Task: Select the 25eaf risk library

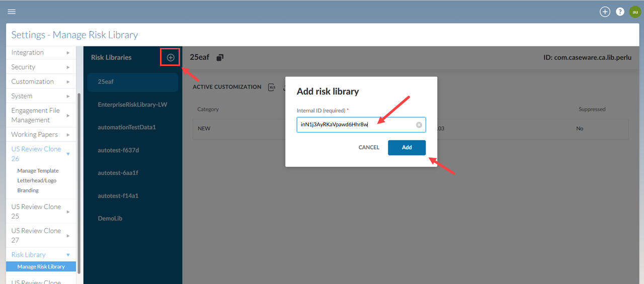Action: tap(132, 82)
